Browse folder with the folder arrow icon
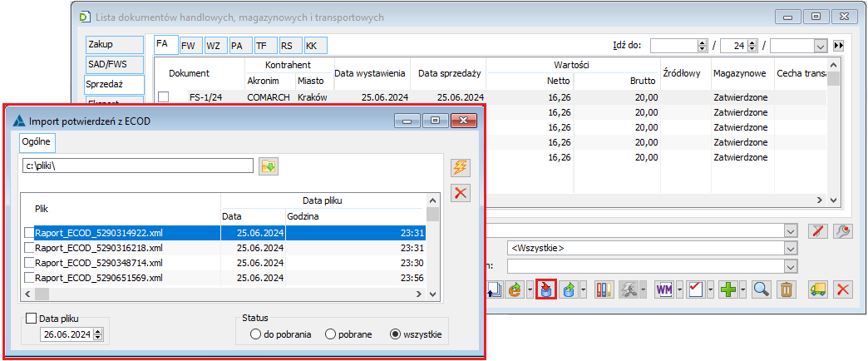 tap(269, 166)
